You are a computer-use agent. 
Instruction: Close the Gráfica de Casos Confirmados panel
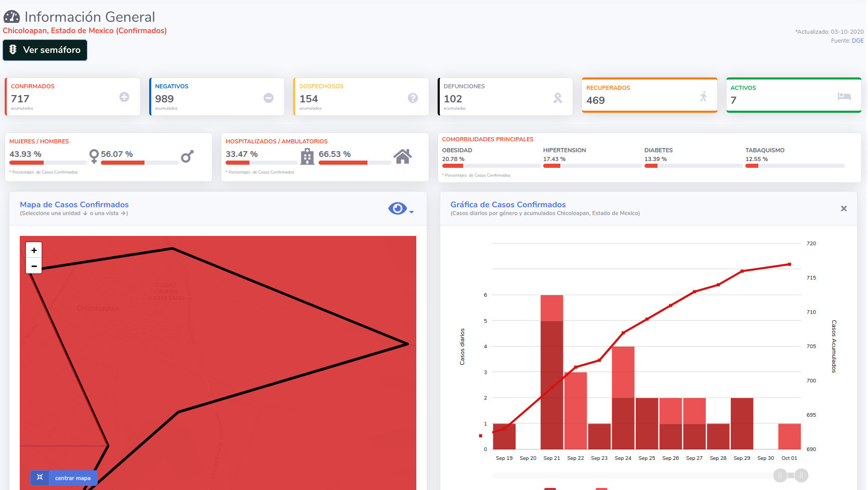click(x=844, y=208)
